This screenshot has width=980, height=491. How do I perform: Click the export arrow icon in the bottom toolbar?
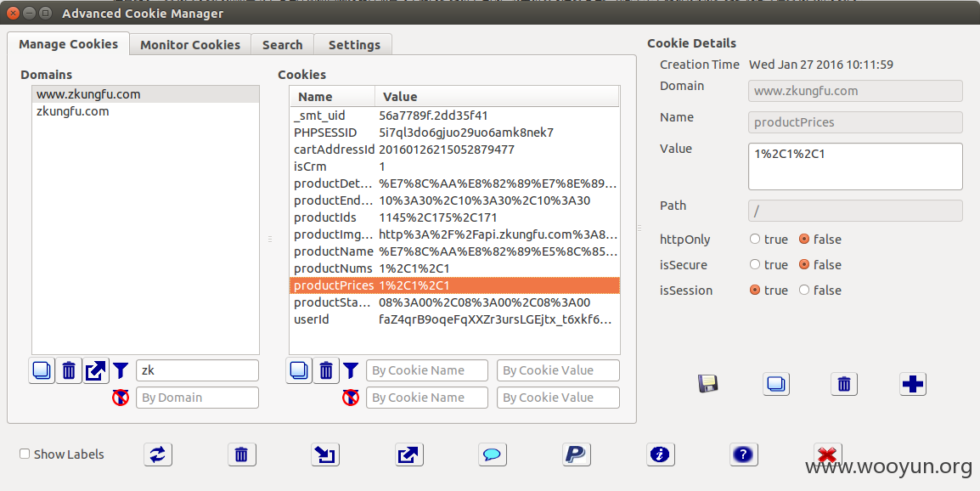point(408,454)
